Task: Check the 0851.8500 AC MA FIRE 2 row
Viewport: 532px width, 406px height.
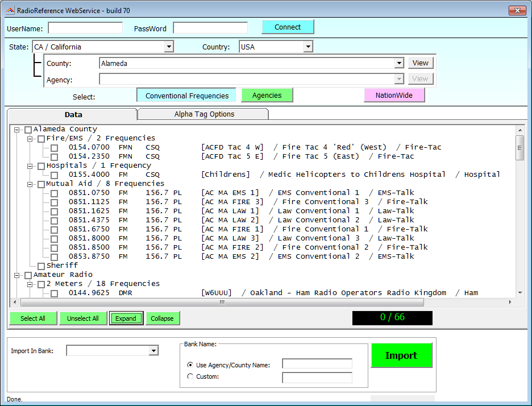Action: point(55,248)
